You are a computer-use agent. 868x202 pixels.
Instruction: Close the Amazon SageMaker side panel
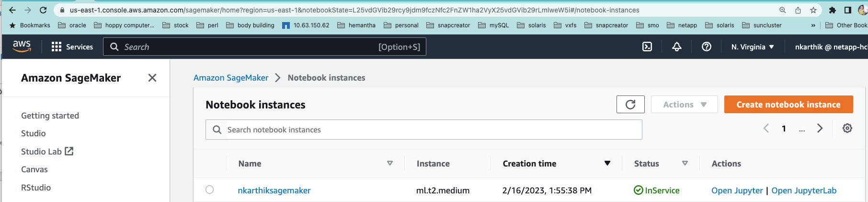pos(152,78)
